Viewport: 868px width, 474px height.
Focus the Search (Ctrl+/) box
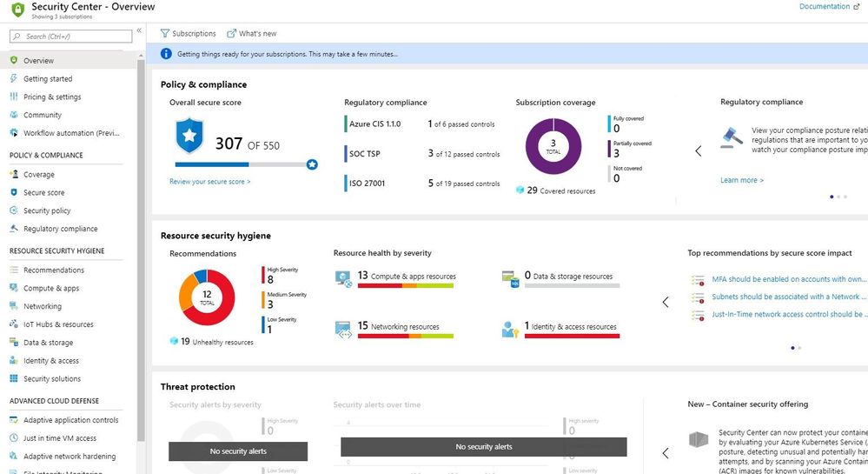coord(71,37)
